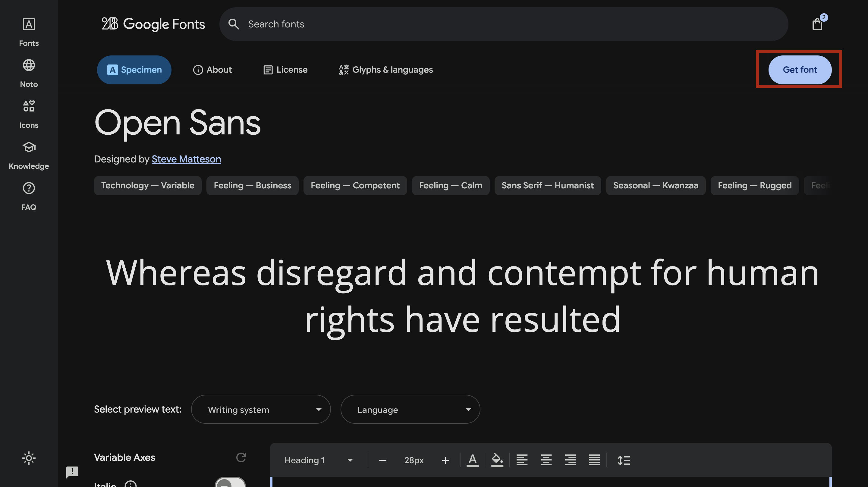The height and width of the screenshot is (487, 868).
Task: Open Glyphs & languages tab
Action: (x=386, y=70)
